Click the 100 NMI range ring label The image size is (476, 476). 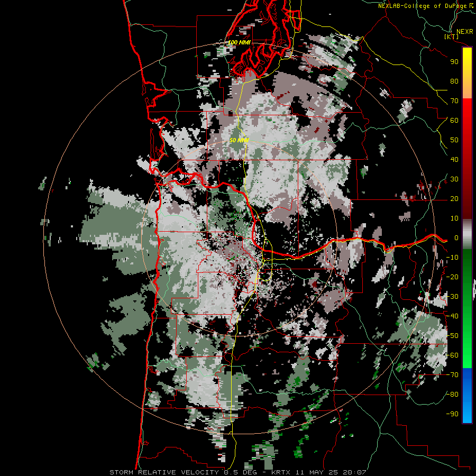pyautogui.click(x=239, y=42)
